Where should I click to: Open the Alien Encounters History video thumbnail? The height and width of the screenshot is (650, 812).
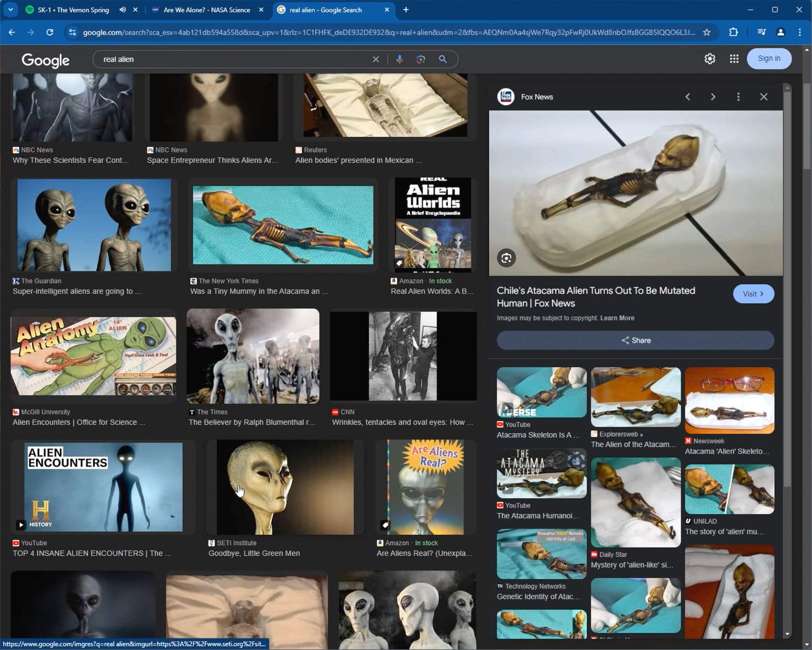(103, 487)
